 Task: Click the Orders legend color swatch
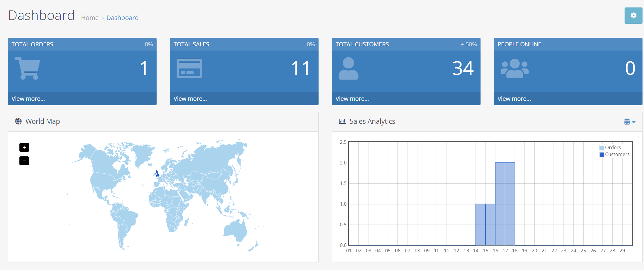(x=602, y=148)
